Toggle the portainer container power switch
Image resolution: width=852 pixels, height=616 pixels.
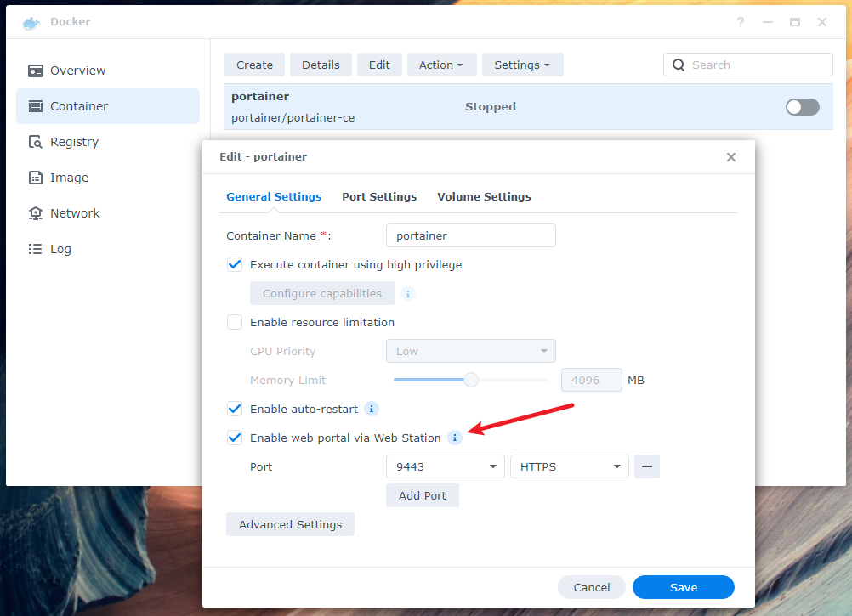pos(802,107)
